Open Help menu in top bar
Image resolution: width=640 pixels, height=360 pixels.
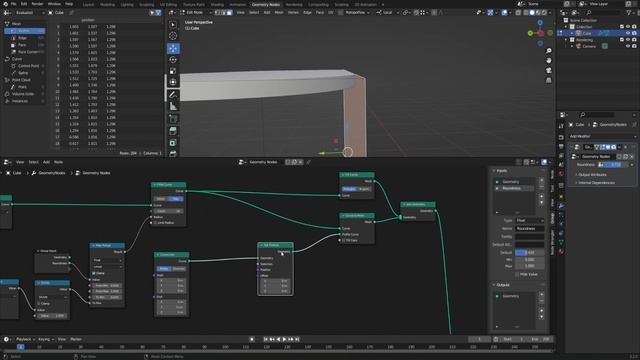pos(69,4)
